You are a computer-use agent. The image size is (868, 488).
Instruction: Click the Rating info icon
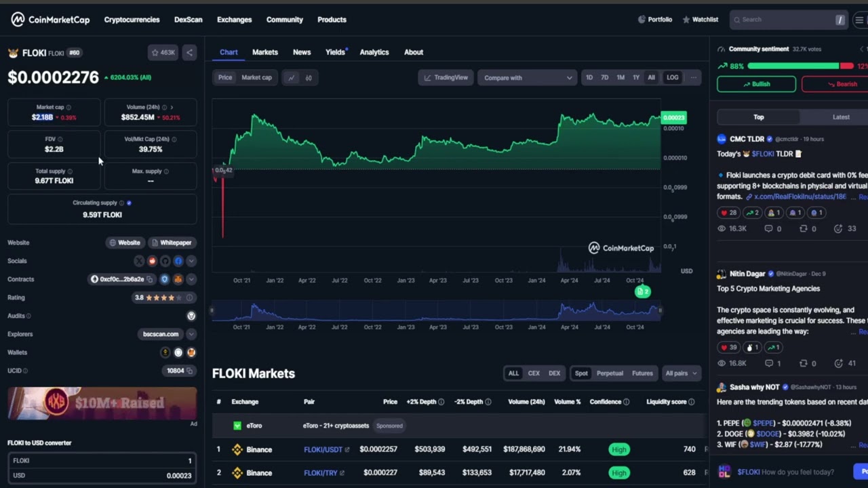pos(189,298)
